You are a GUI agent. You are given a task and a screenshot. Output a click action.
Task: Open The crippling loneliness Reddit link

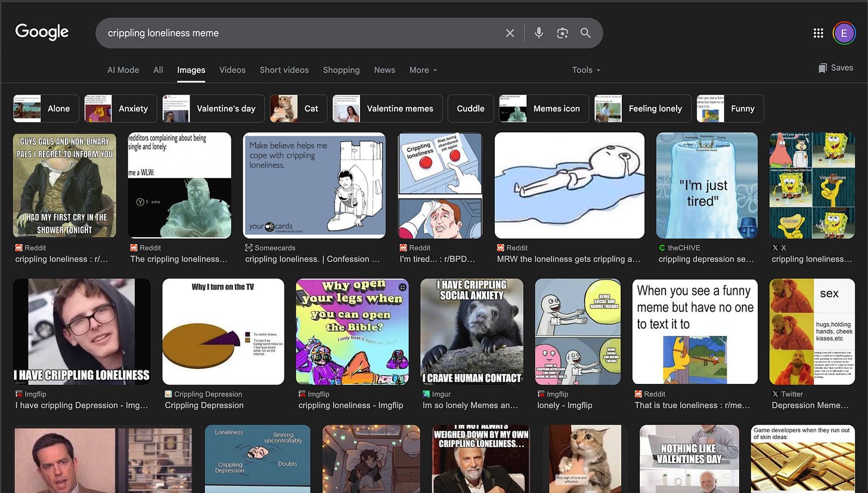[x=179, y=259]
